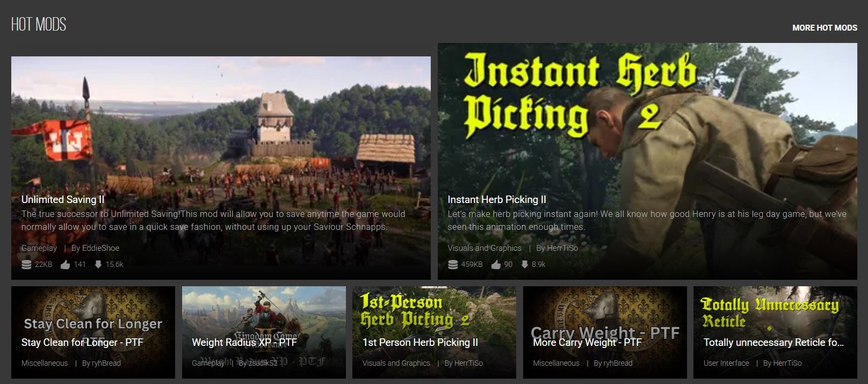Select the Visuals and Graphics category under Instant Herb Picking II
The height and width of the screenshot is (384, 868).
click(x=484, y=248)
